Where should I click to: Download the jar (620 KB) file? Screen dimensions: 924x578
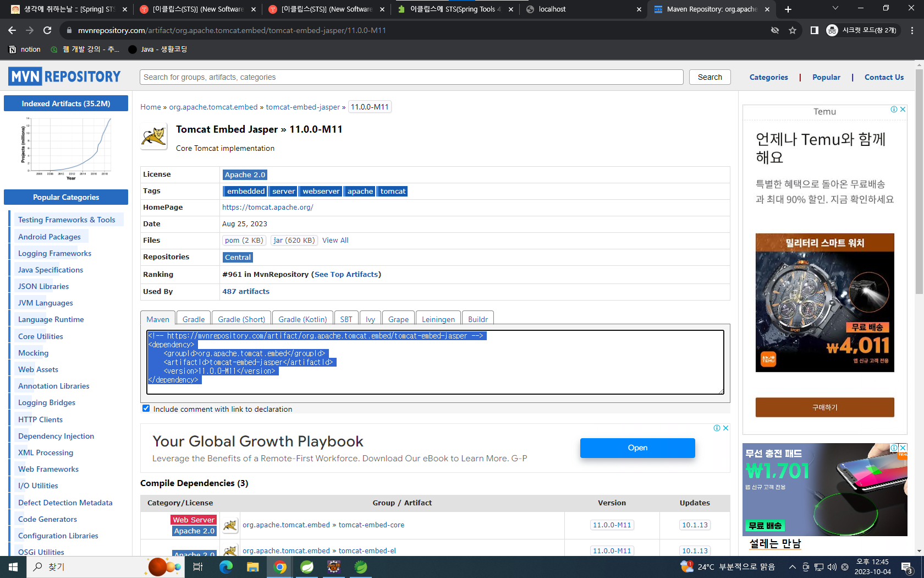click(294, 240)
